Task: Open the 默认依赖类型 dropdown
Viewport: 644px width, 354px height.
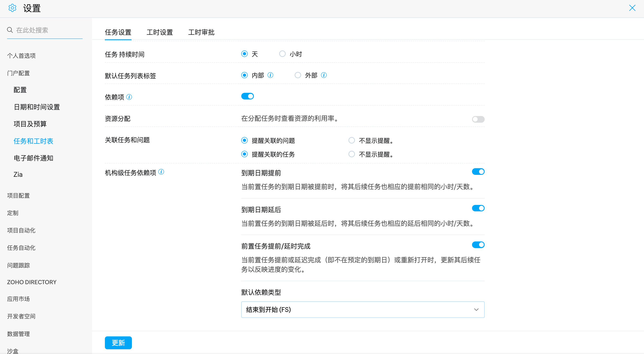Action: click(362, 310)
